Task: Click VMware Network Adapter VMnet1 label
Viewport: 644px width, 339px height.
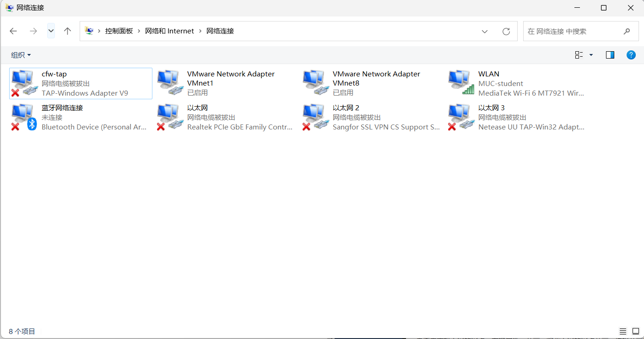Action: coord(231,79)
